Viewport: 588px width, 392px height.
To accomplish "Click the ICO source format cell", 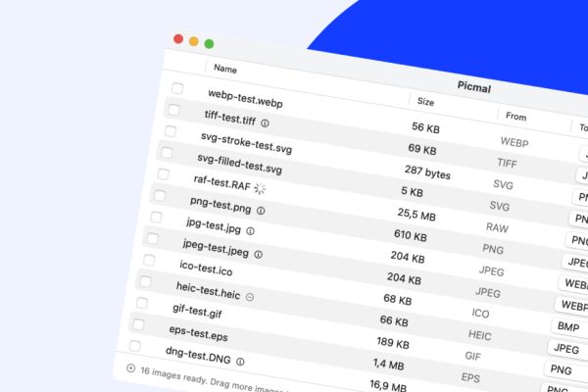I will 480,313.
